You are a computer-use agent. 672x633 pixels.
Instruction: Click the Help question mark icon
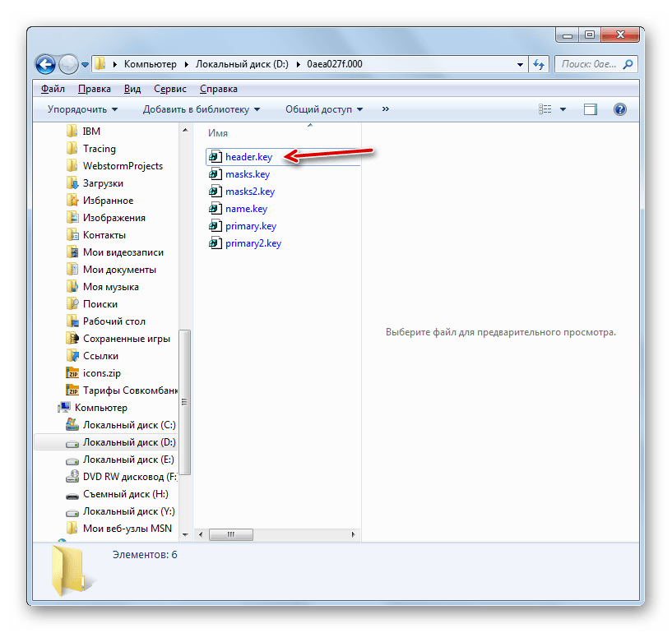(x=620, y=109)
